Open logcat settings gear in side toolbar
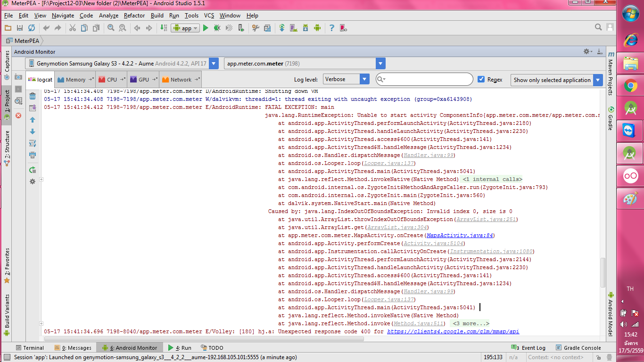644x362 pixels. [33, 181]
